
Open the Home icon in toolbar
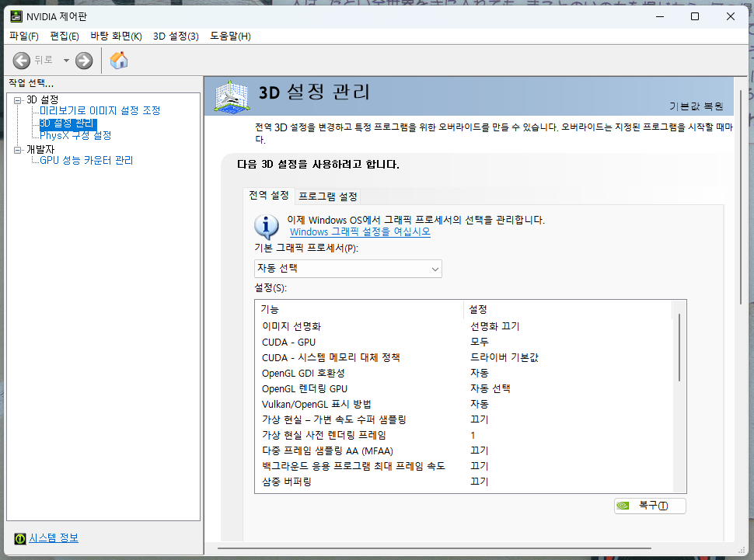click(x=119, y=61)
